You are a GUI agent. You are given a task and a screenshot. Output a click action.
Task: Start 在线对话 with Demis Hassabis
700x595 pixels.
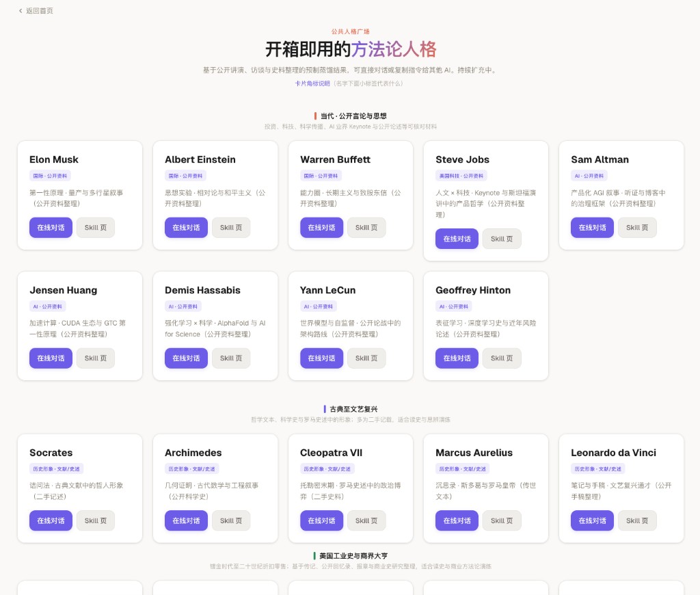coord(186,358)
